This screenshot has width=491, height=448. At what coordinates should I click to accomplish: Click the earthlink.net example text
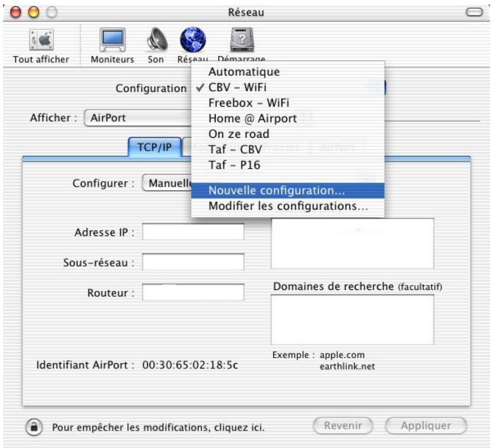(x=347, y=366)
